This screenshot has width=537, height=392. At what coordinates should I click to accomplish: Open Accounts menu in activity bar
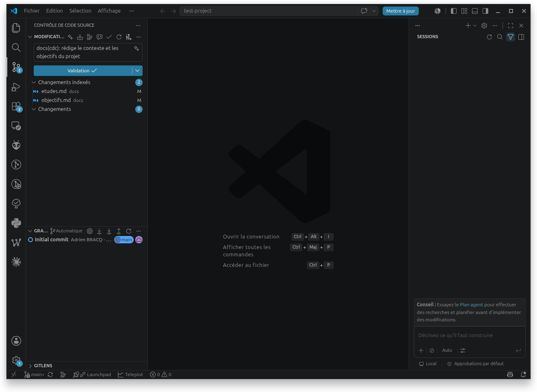pos(16,341)
